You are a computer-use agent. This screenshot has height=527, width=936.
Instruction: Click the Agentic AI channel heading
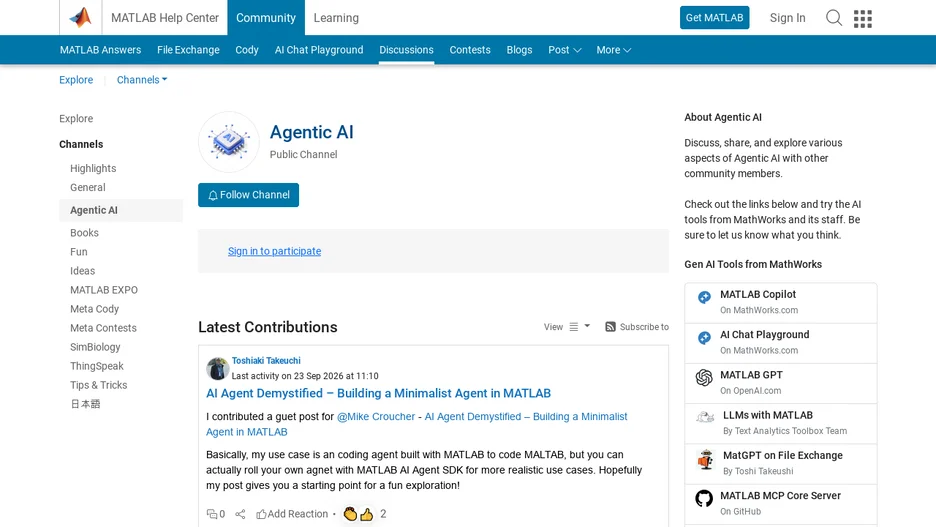click(312, 132)
